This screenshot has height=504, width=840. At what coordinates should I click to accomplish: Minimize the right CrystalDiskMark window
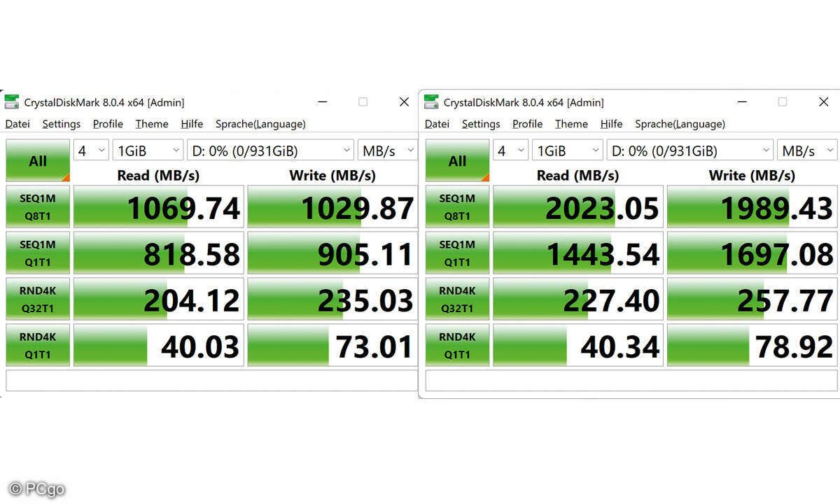tap(741, 102)
